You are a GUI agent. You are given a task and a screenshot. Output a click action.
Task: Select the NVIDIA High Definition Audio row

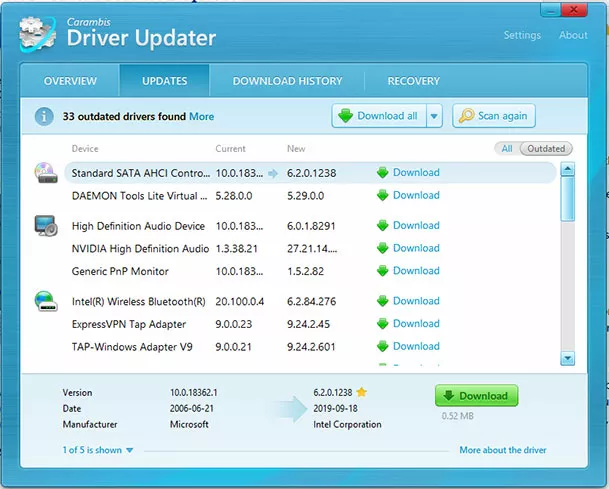pyautogui.click(x=311, y=248)
